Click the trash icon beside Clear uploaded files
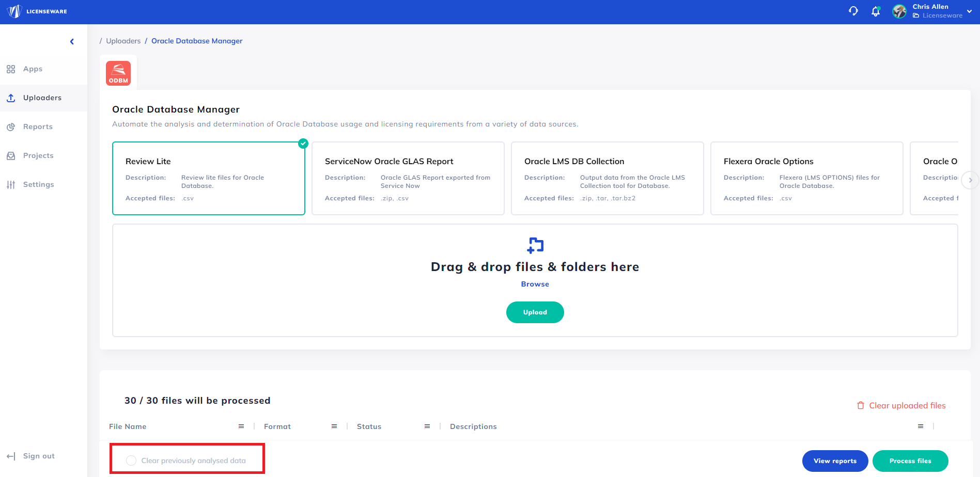Screen dimensions: 980x477 click(861, 405)
